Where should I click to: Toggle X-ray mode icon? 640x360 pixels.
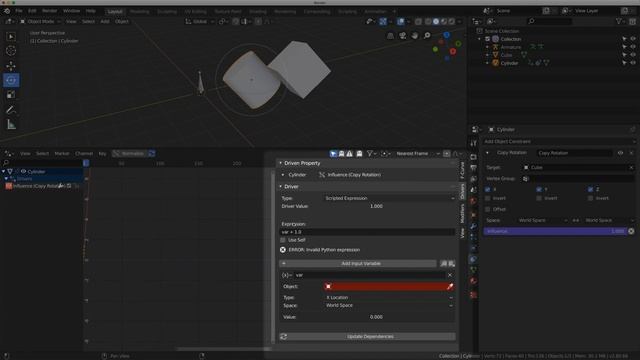[x=418, y=21]
